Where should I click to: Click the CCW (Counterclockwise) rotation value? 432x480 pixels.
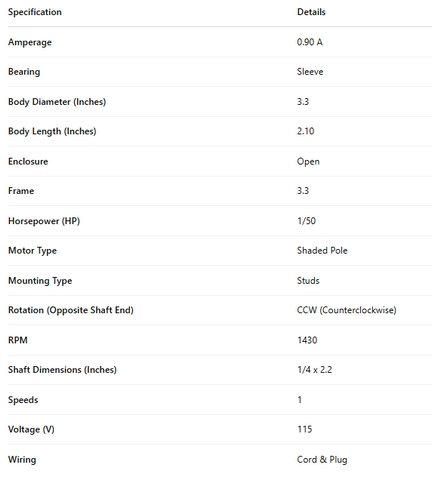(347, 310)
